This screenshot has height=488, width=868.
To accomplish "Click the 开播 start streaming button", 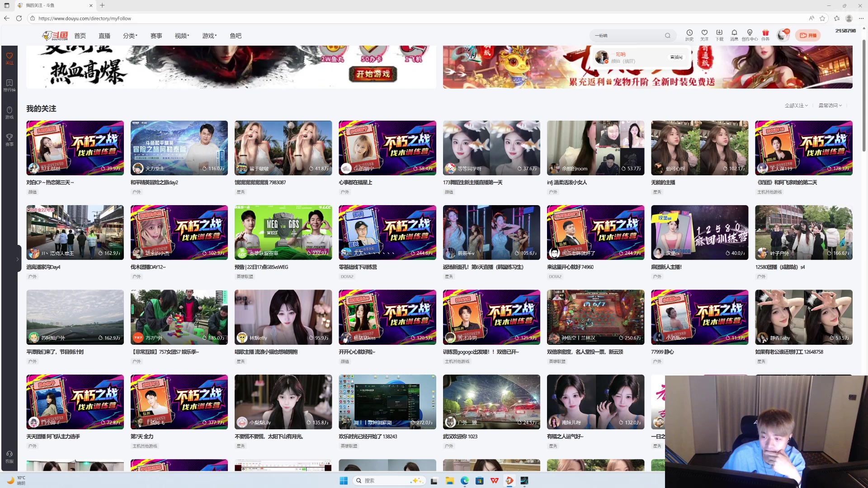I will tap(808, 35).
